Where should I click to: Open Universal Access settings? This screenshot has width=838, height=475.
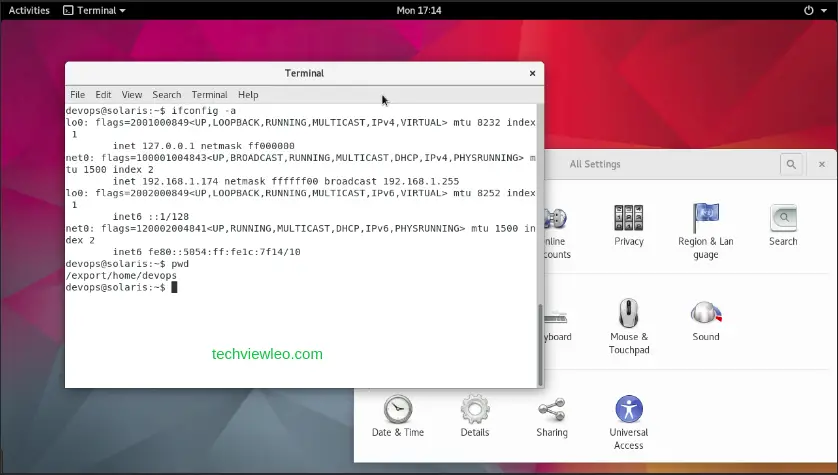(x=628, y=422)
